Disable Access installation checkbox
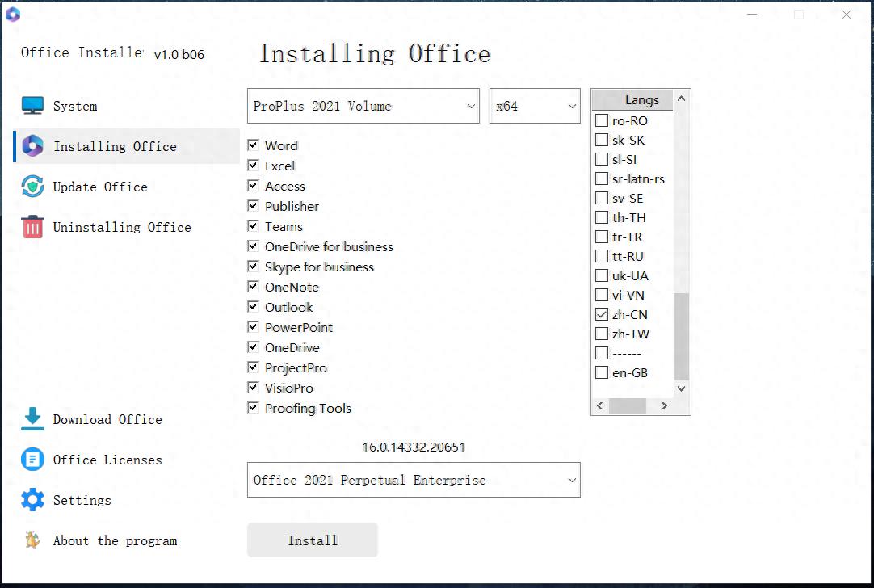874x588 pixels. tap(253, 185)
